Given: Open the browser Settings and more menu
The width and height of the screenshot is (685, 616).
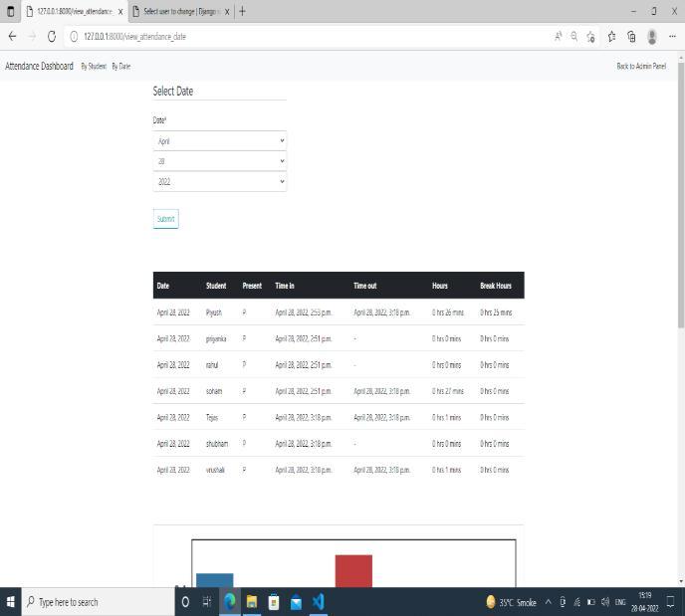Looking at the screenshot, I should pyautogui.click(x=672, y=36).
